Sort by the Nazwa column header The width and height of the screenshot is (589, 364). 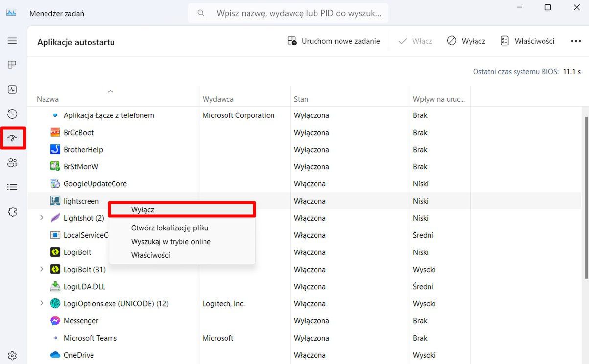click(x=47, y=99)
